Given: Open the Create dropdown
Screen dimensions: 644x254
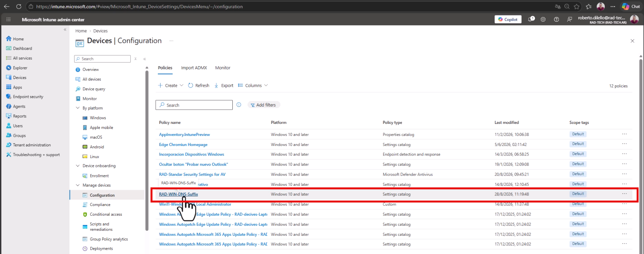Looking at the screenshot, I should [x=171, y=86].
